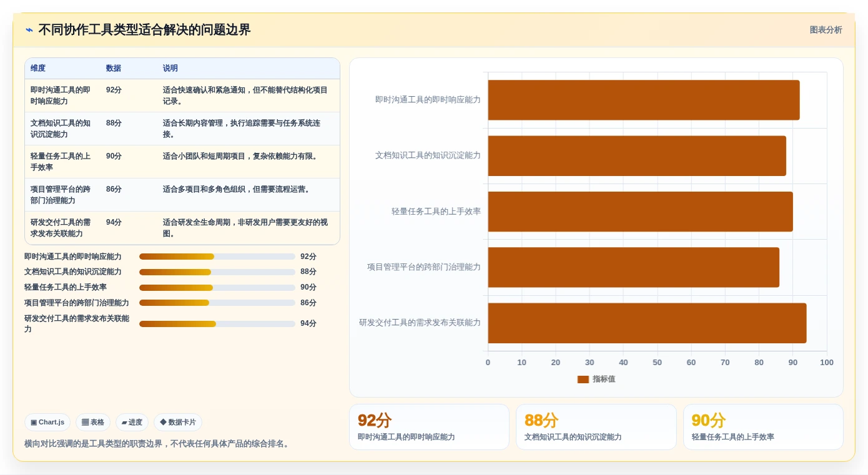Click chart y-axis label 文档知识工具的知识沉淀能力

[428, 155]
